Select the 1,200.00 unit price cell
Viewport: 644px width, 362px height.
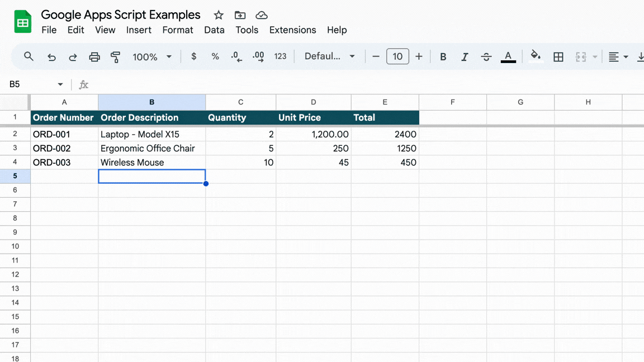(x=314, y=134)
